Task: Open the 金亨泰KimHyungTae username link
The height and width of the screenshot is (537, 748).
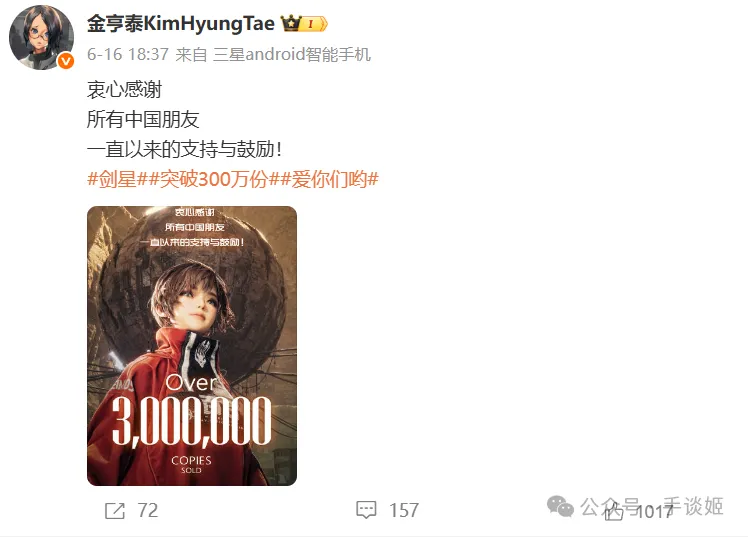Action: [x=181, y=23]
